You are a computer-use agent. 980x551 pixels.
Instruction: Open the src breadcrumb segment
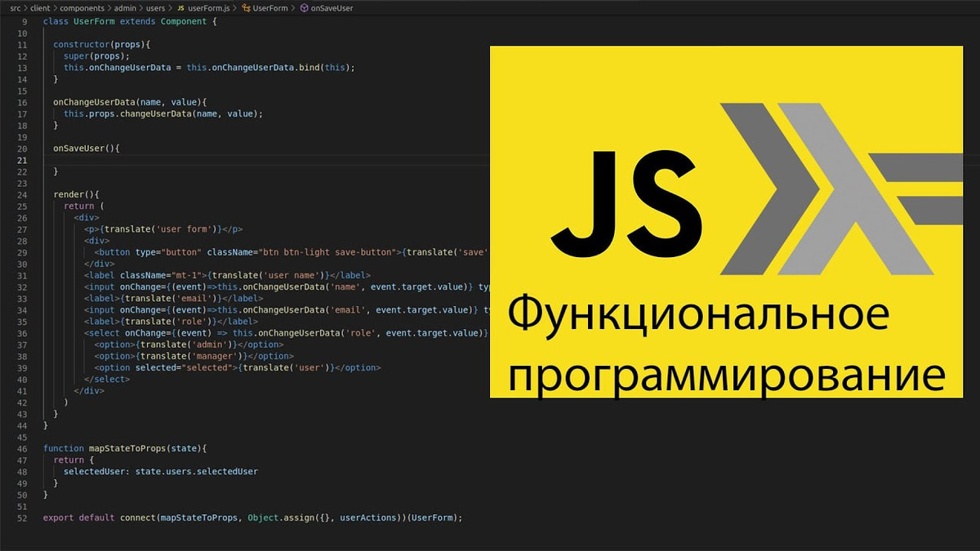15,7
